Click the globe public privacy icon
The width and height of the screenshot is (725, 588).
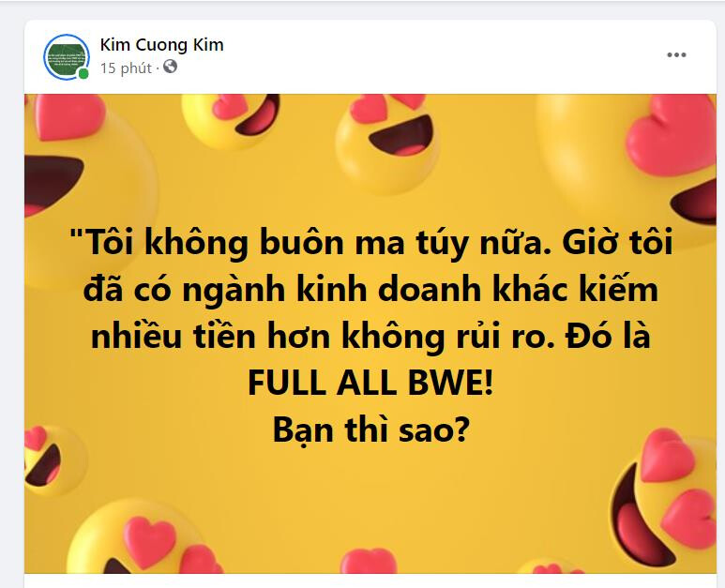click(170, 67)
